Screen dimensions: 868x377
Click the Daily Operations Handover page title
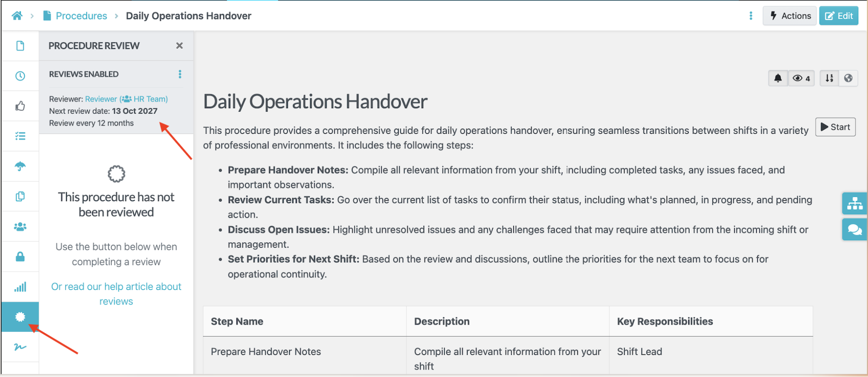pos(315,102)
